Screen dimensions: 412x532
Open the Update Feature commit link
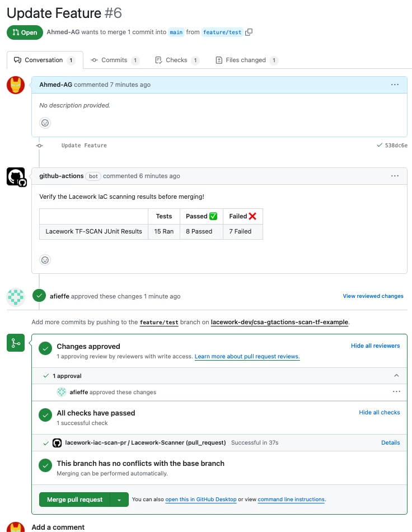[84, 145]
